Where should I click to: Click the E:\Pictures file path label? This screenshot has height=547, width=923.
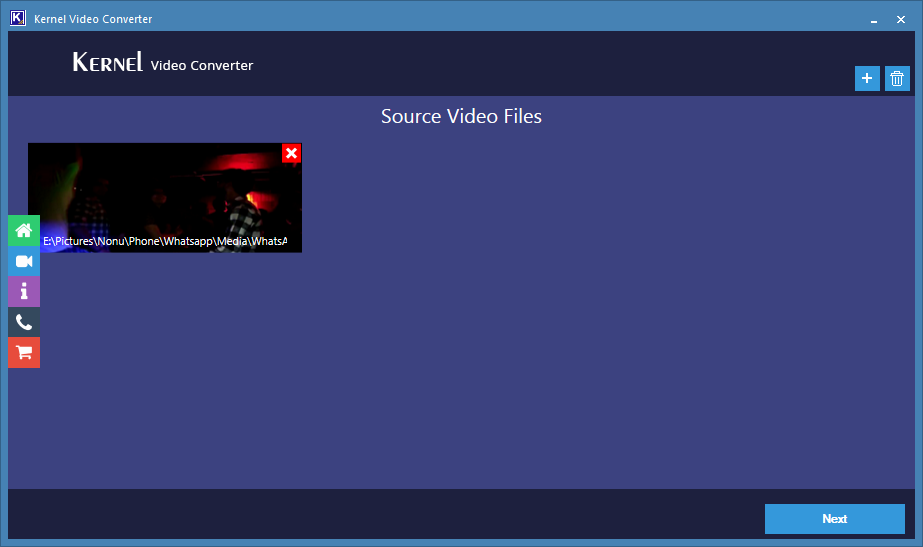click(x=165, y=242)
